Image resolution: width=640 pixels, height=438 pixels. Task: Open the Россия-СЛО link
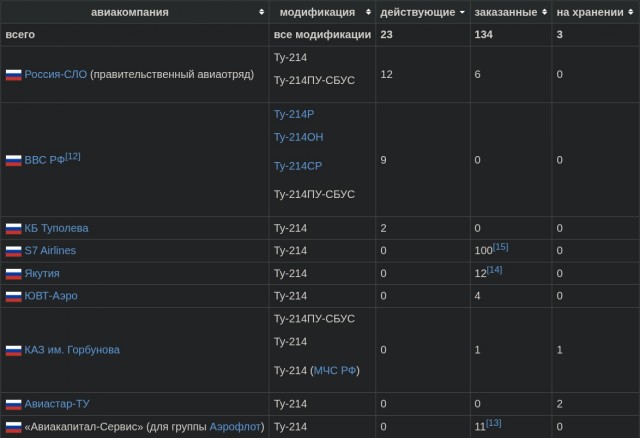click(x=56, y=74)
